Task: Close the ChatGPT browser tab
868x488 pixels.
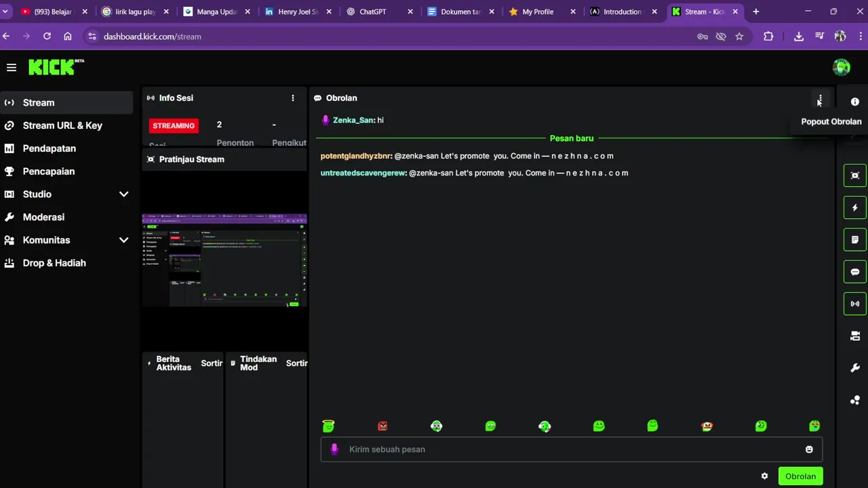Action: coord(410,12)
